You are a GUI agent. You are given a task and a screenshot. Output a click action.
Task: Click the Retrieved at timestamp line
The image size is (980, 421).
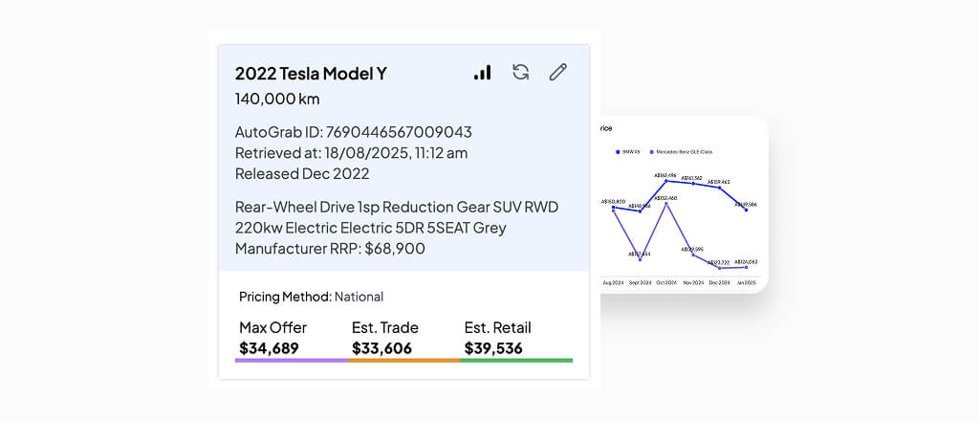(351, 153)
